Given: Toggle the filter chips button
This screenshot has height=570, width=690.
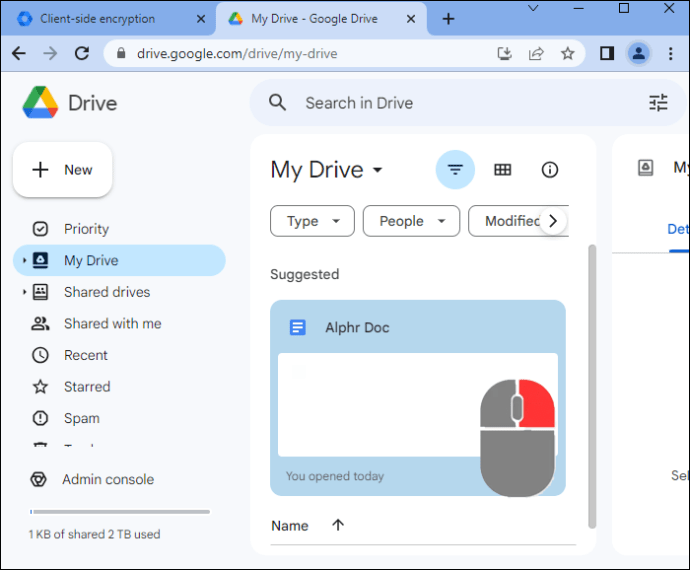Looking at the screenshot, I should click(x=455, y=169).
